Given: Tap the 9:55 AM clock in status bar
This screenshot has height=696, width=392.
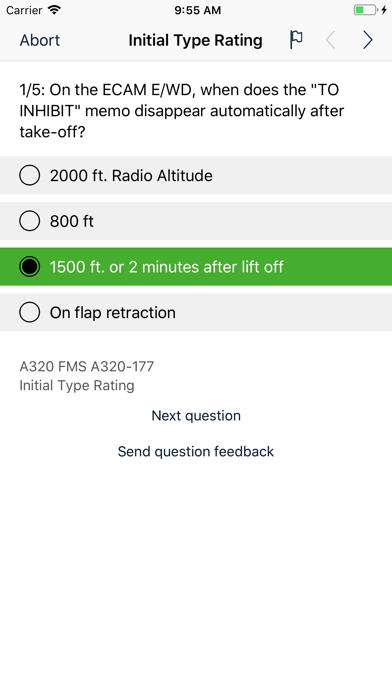Looking at the screenshot, I should tap(197, 10).
